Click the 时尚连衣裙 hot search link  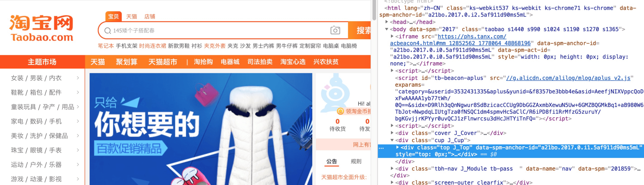point(153,46)
